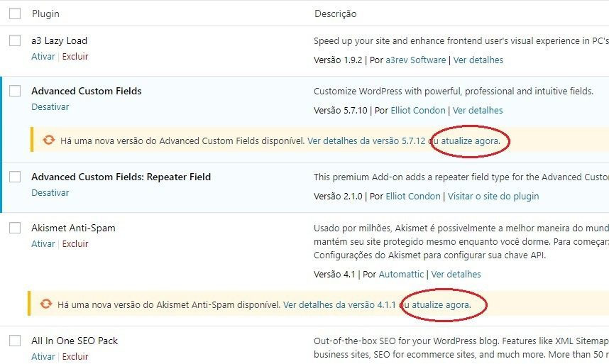This screenshot has width=609, height=364.
Task: Tick the Repeater Field plugin checkbox
Action: coord(15,177)
